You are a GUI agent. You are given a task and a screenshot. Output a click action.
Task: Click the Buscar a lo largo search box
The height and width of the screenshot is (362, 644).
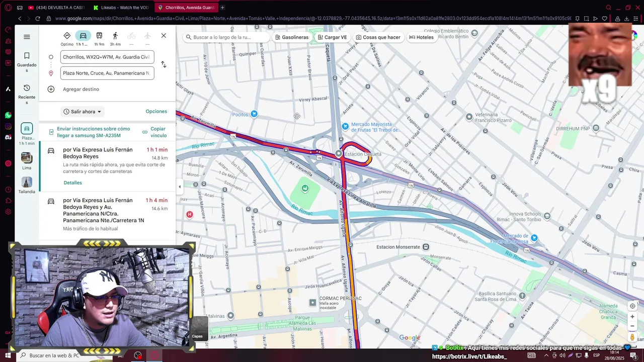226,37
